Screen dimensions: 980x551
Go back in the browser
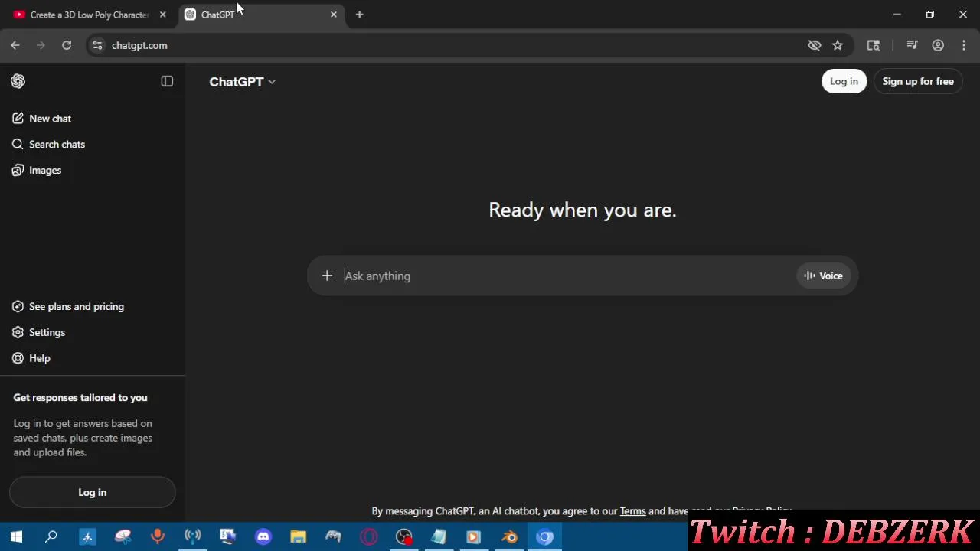click(x=15, y=45)
